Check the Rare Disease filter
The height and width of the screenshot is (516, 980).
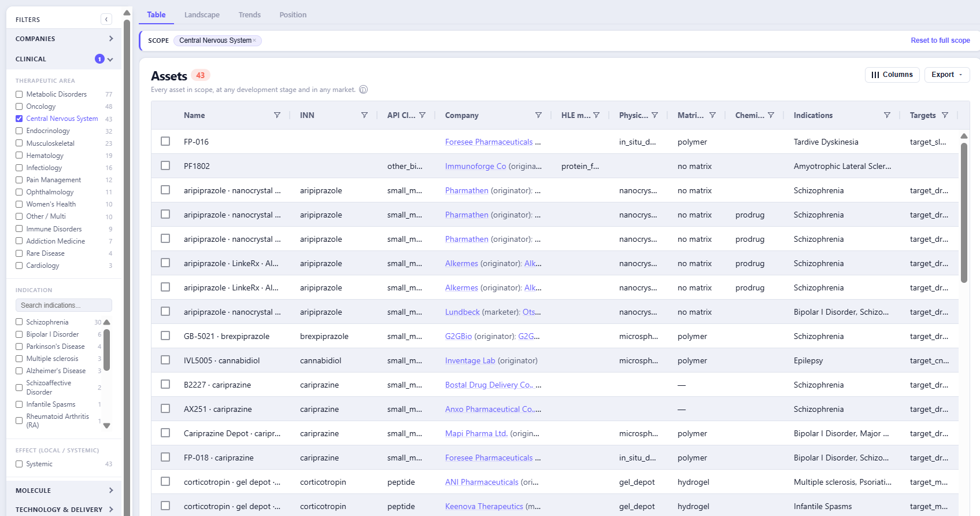[x=19, y=253]
